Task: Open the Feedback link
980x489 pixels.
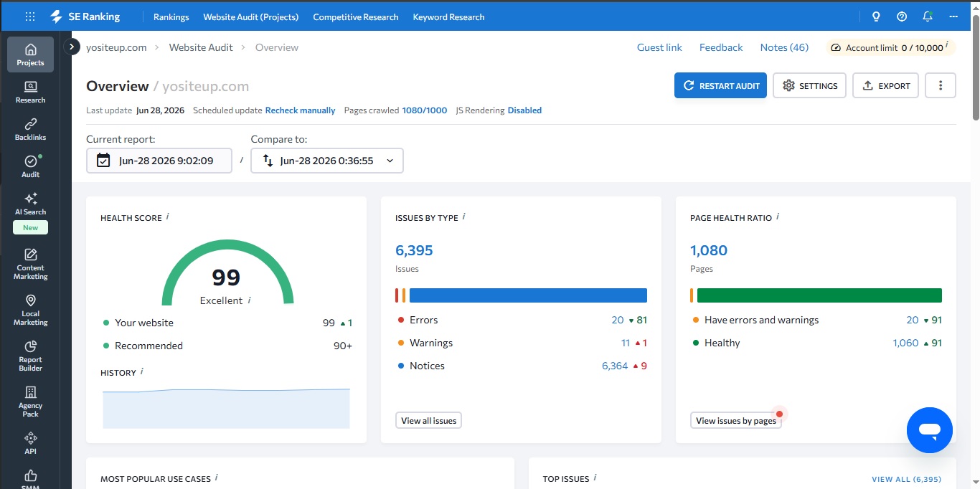Action: point(721,47)
